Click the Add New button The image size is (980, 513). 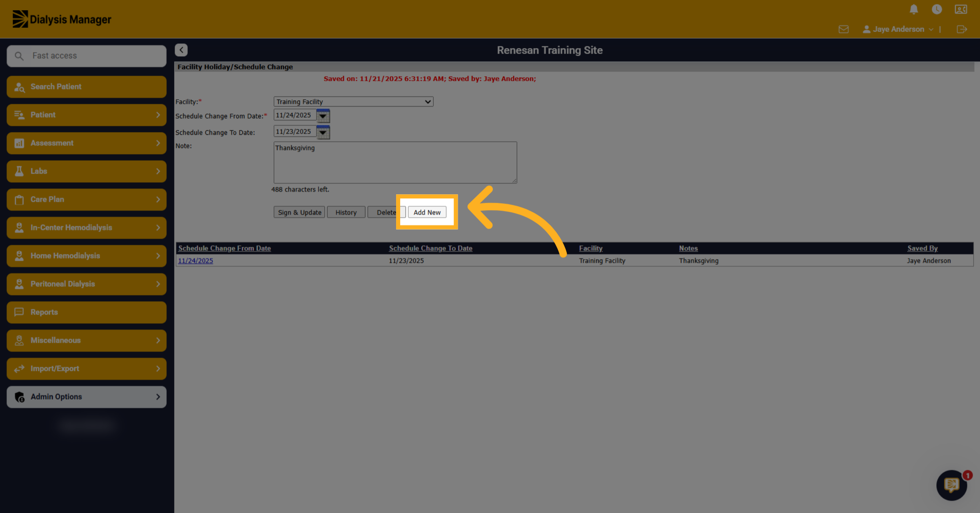click(427, 212)
